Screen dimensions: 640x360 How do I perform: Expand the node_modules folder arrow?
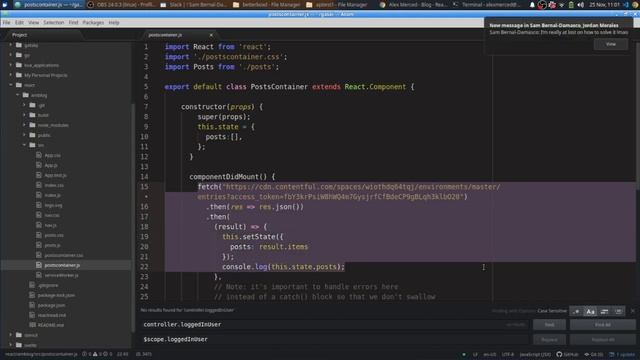pyautogui.click(x=24, y=125)
